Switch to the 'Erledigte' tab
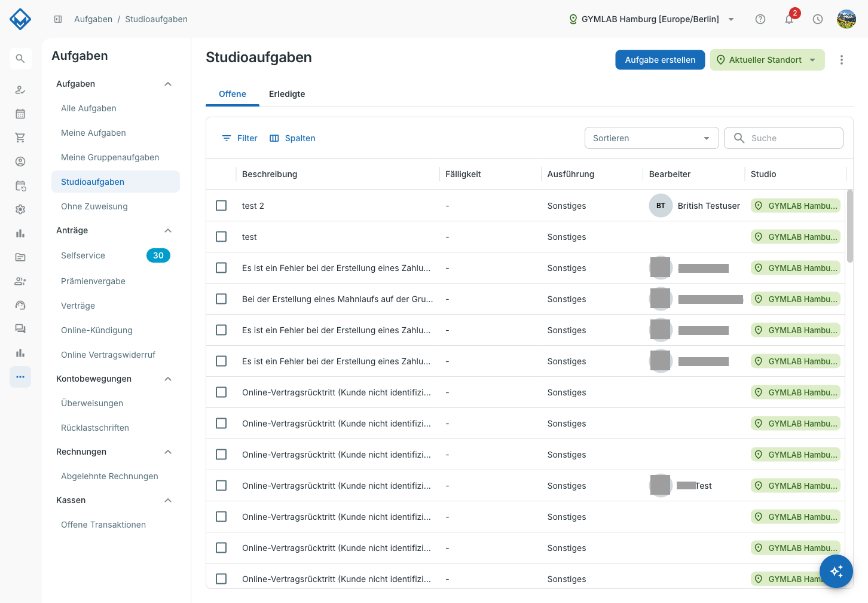This screenshot has height=603, width=868. pyautogui.click(x=287, y=94)
